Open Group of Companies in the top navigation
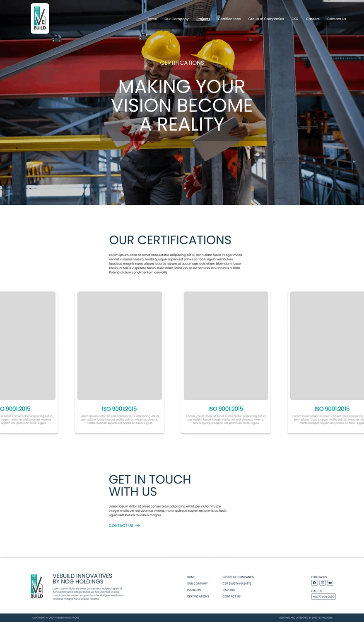This screenshot has width=364, height=622. [266, 19]
